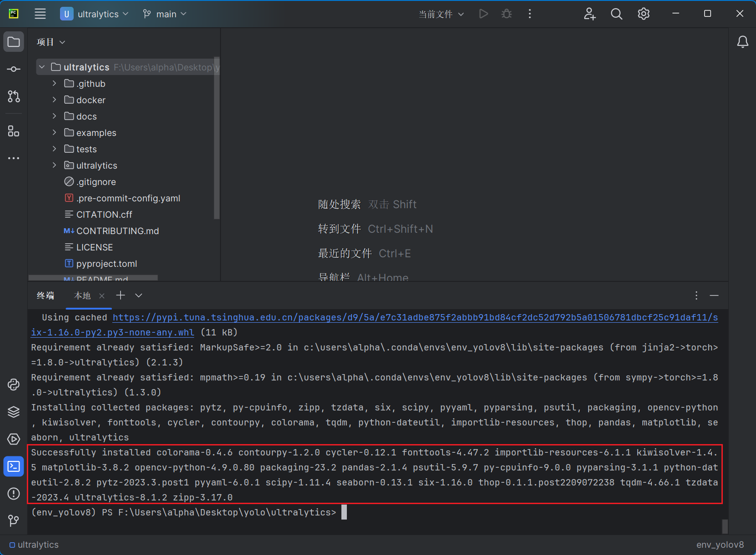Open the notifications bell icon
The width and height of the screenshot is (756, 555).
(742, 42)
